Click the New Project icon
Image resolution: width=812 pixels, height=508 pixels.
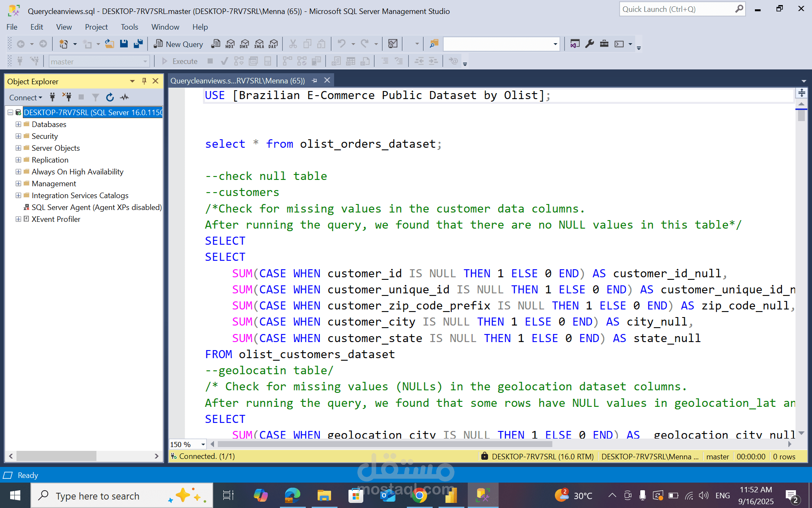coord(63,44)
